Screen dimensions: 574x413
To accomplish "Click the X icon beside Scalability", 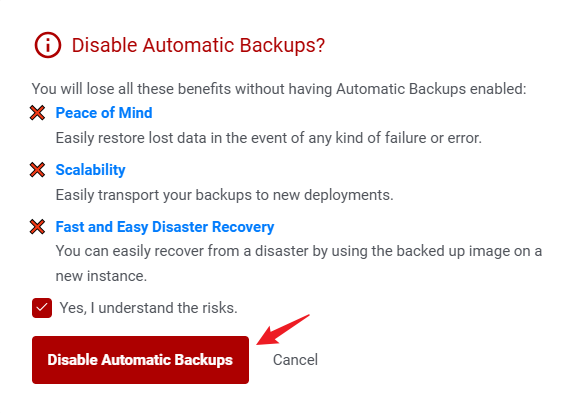I will (x=37, y=170).
